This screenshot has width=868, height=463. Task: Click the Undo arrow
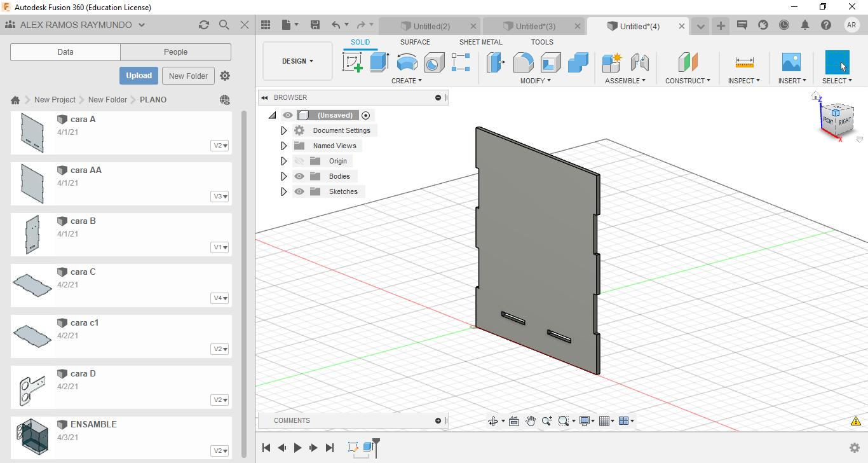click(336, 25)
